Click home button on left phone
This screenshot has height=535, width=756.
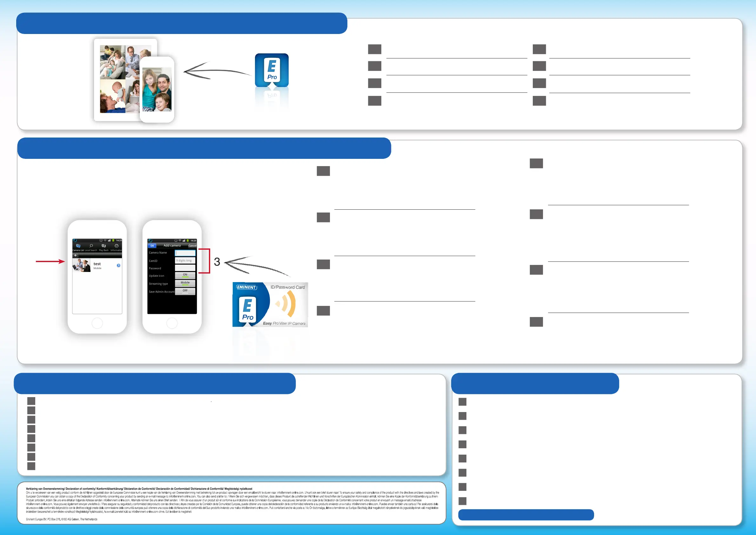click(97, 323)
